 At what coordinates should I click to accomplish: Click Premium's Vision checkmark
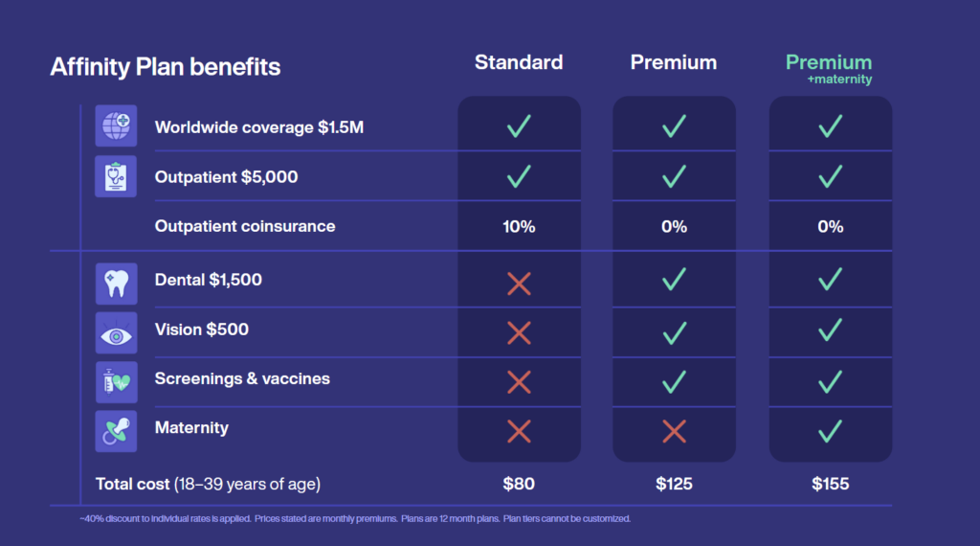coord(674,331)
